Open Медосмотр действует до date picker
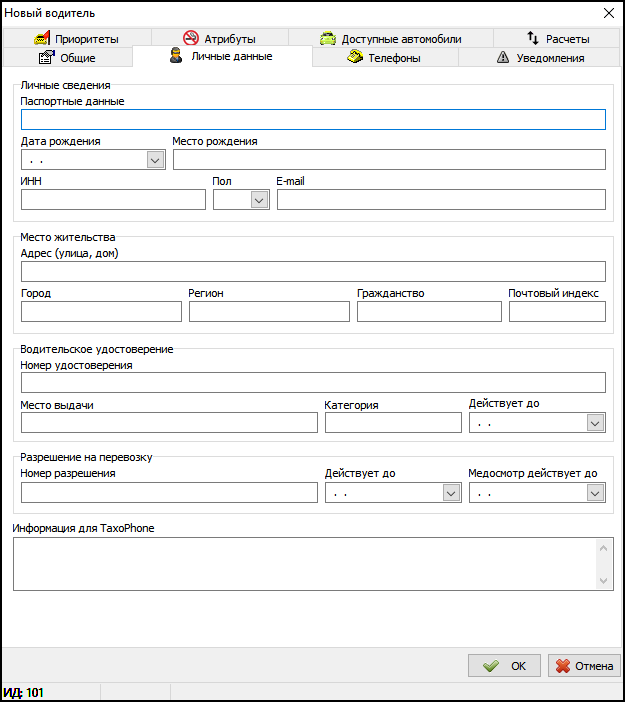 [x=595, y=493]
